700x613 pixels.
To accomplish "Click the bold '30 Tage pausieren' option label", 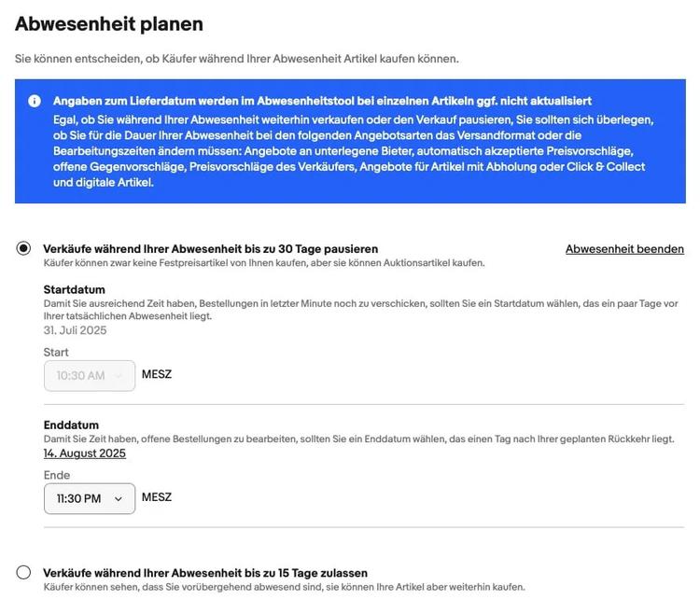I will [211, 249].
